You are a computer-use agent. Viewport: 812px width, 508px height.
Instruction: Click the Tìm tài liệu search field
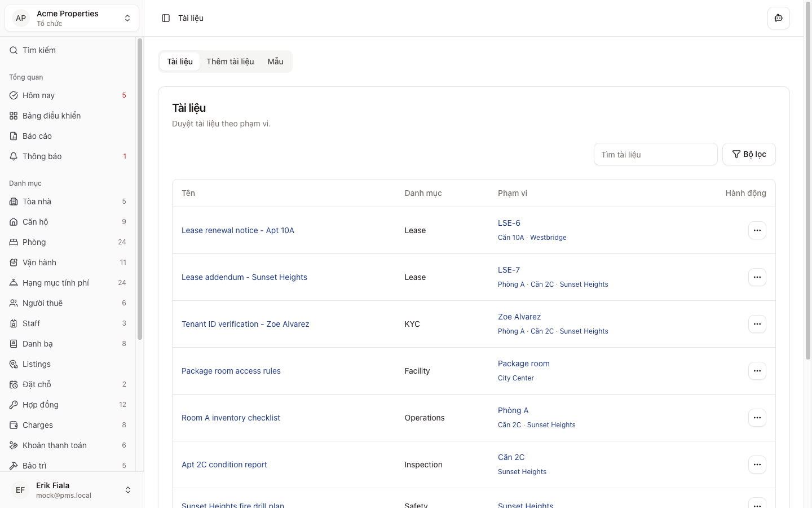655,154
